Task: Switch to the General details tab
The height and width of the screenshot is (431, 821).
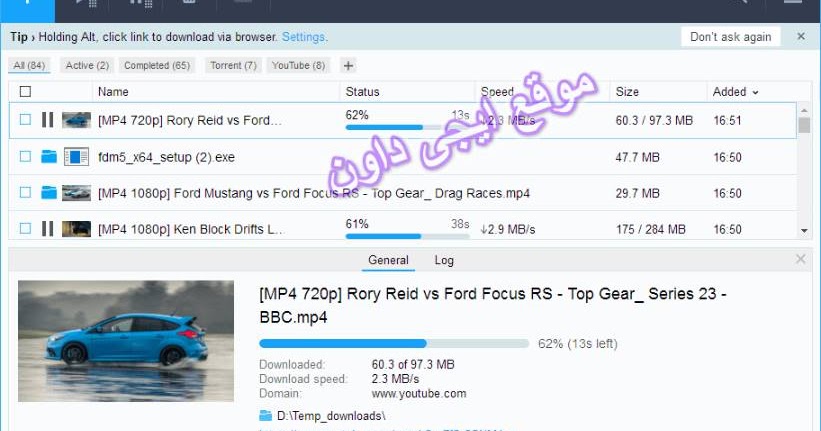Action: pyautogui.click(x=388, y=260)
